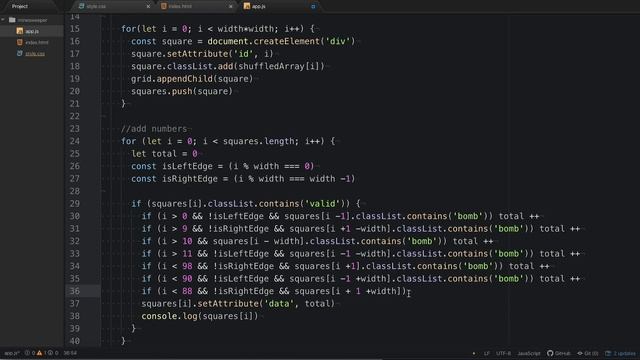
Task: Click 'const isLeftEdge' declaration
Action: click(222, 166)
